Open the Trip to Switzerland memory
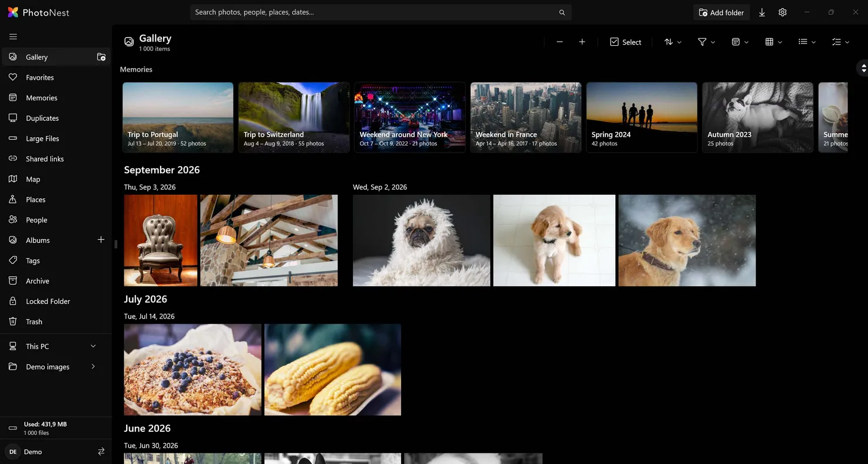Screen dimensions: 868x464 point(294,117)
